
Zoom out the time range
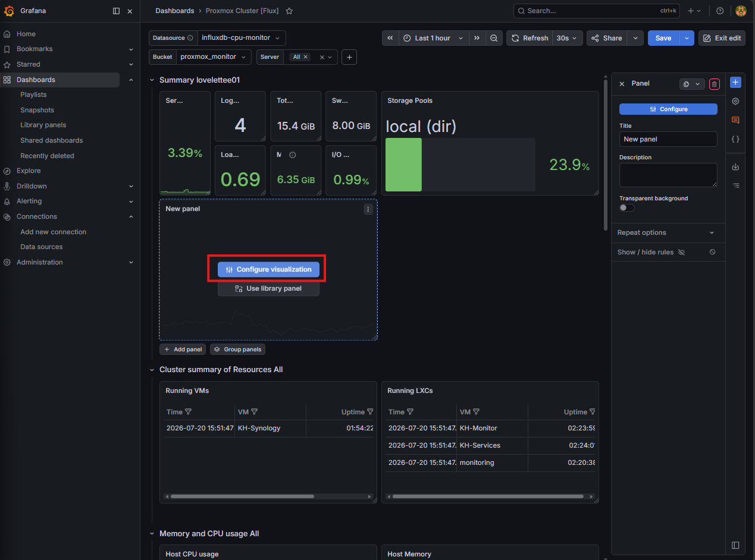coord(494,38)
